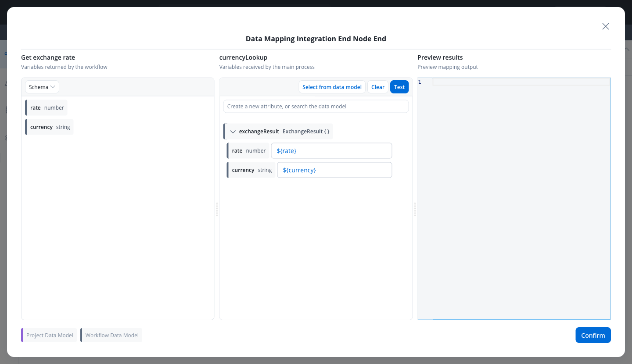
Task: Click the Get exchange rate heading
Action: 48,57
